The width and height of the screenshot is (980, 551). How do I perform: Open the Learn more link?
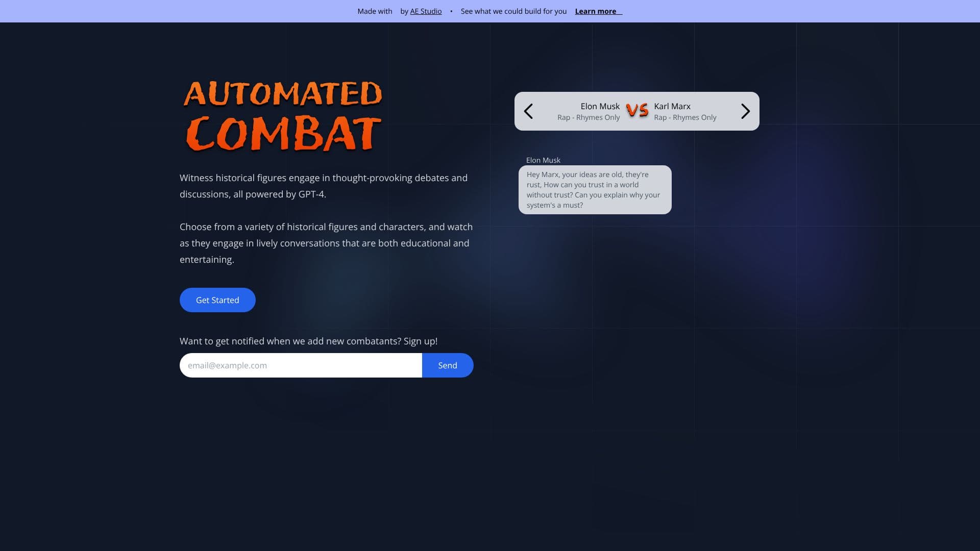(599, 11)
